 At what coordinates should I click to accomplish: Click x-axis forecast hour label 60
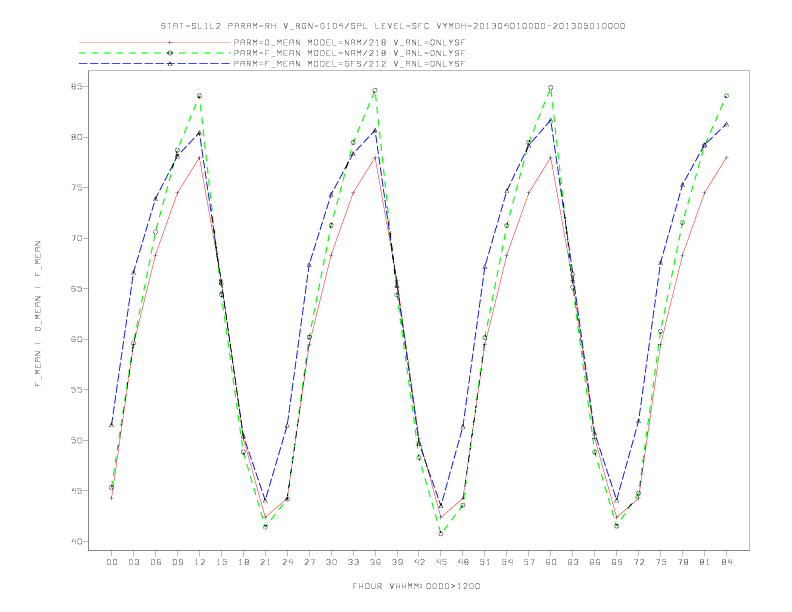click(551, 562)
